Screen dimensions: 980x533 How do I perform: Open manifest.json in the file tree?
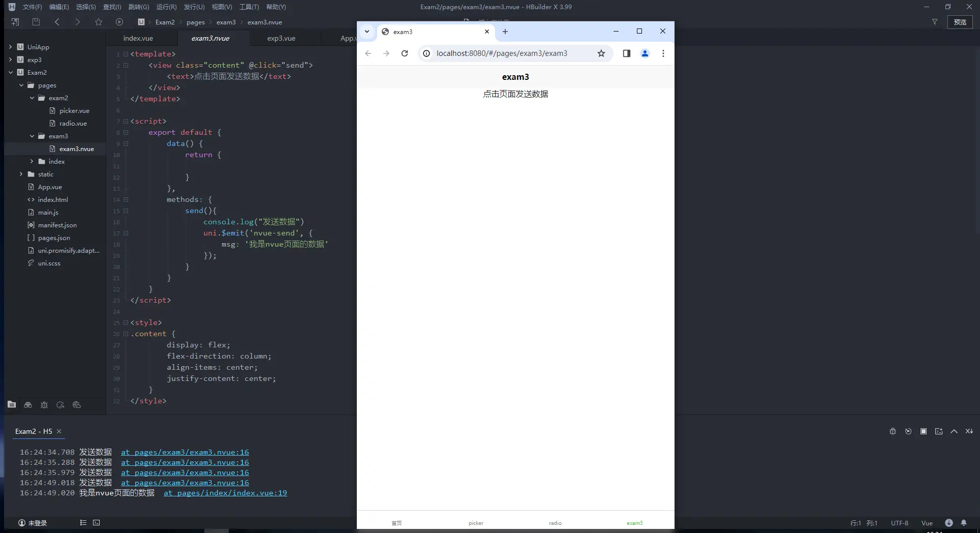(x=57, y=225)
